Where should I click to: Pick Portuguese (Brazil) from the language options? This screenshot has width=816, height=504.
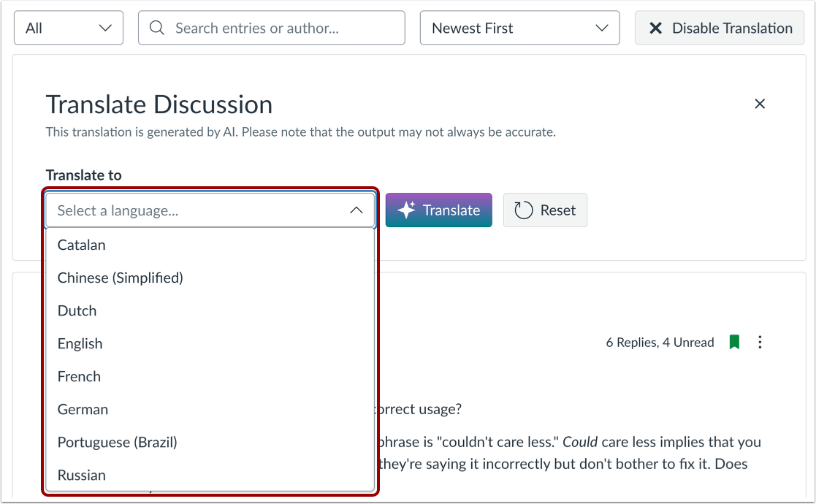click(117, 442)
